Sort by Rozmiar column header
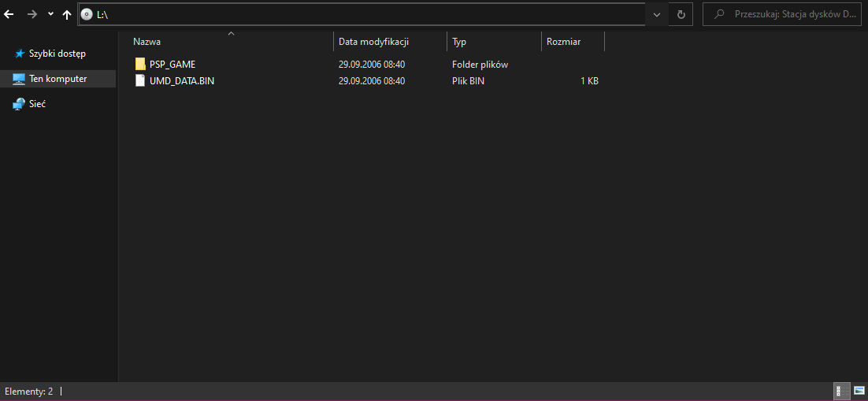Viewport: 868px width, 401px height. pyautogui.click(x=563, y=42)
